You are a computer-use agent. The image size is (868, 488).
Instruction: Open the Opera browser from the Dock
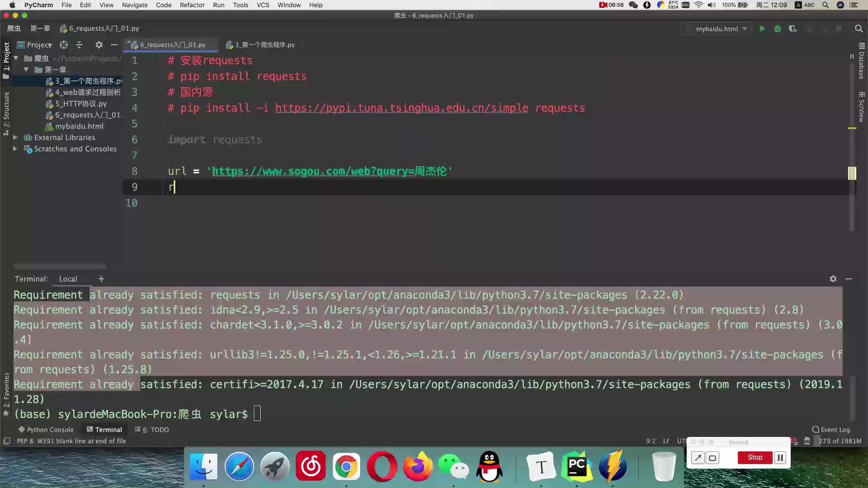pyautogui.click(x=382, y=467)
